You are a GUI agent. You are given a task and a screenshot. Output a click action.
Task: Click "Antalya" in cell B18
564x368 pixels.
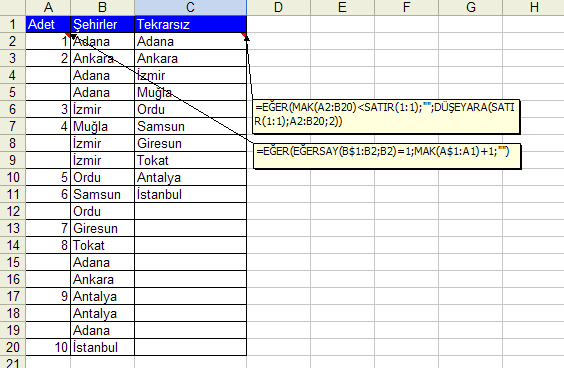point(95,314)
